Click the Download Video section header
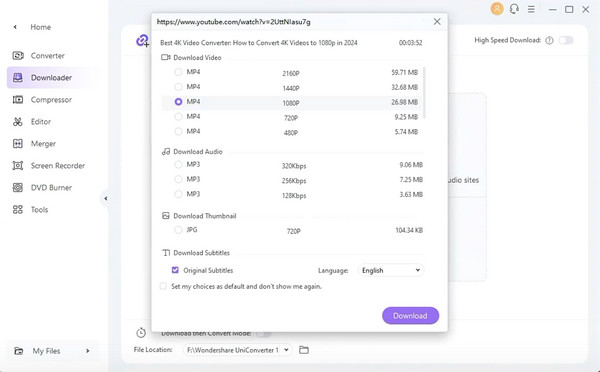600x372 pixels. coord(197,58)
